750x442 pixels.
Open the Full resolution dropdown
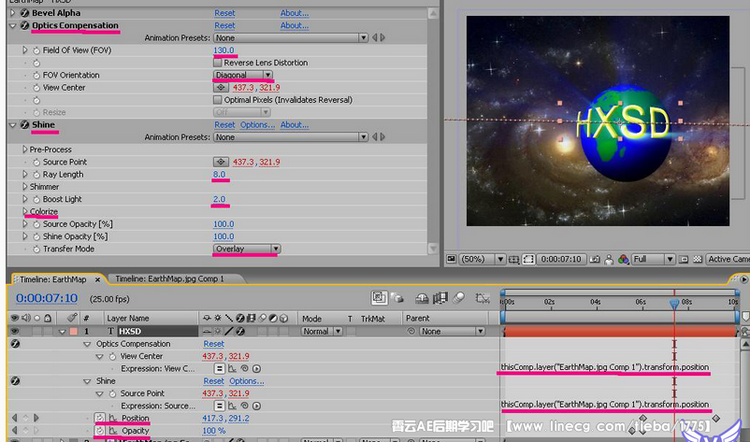tap(653, 259)
